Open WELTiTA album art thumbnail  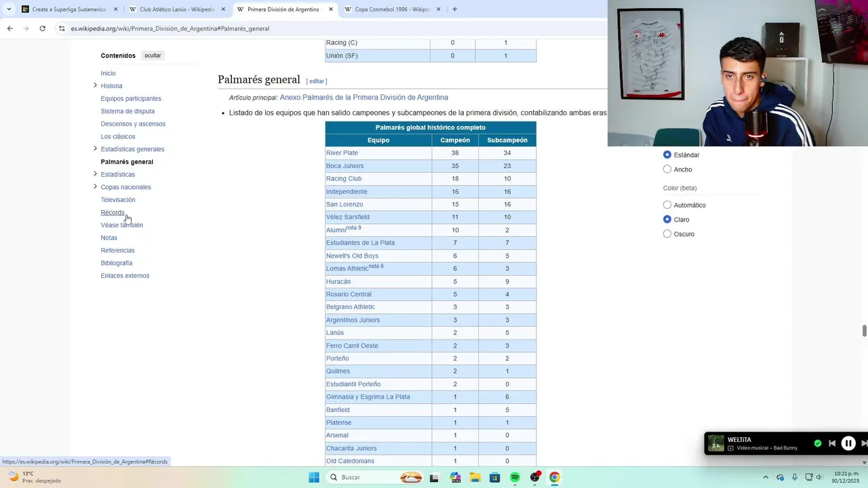tap(716, 443)
